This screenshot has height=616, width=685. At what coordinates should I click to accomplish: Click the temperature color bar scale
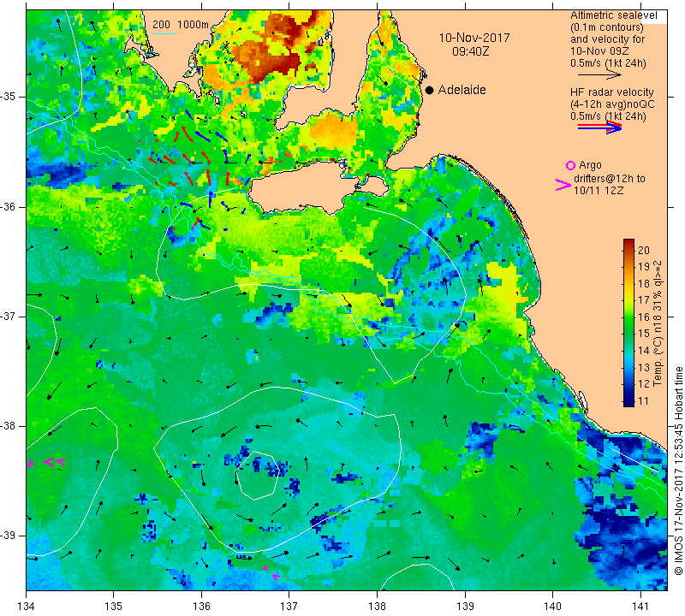pos(628,323)
